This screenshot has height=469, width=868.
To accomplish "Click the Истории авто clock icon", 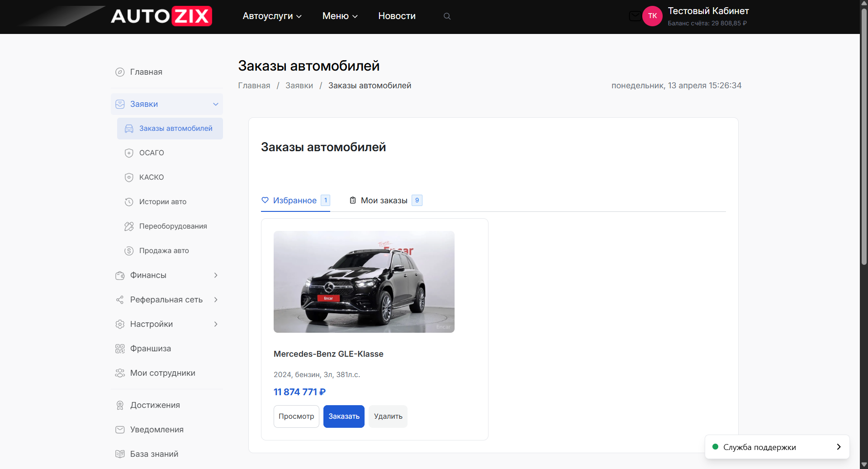I will (129, 202).
